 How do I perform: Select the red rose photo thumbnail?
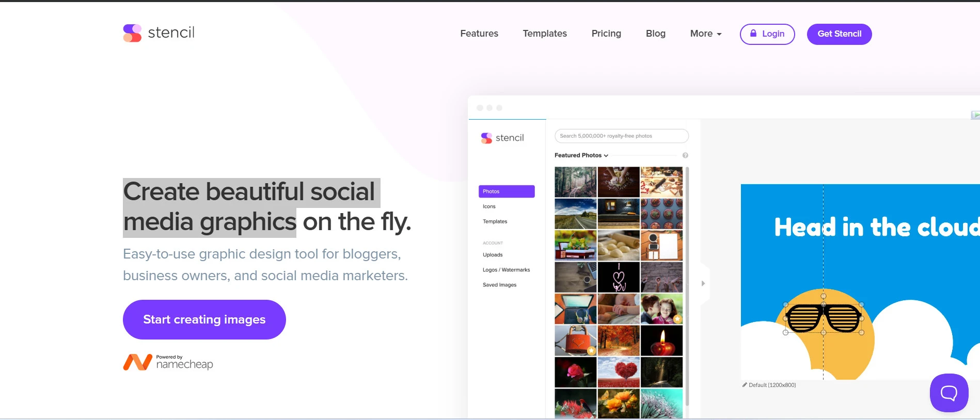pyautogui.click(x=575, y=372)
